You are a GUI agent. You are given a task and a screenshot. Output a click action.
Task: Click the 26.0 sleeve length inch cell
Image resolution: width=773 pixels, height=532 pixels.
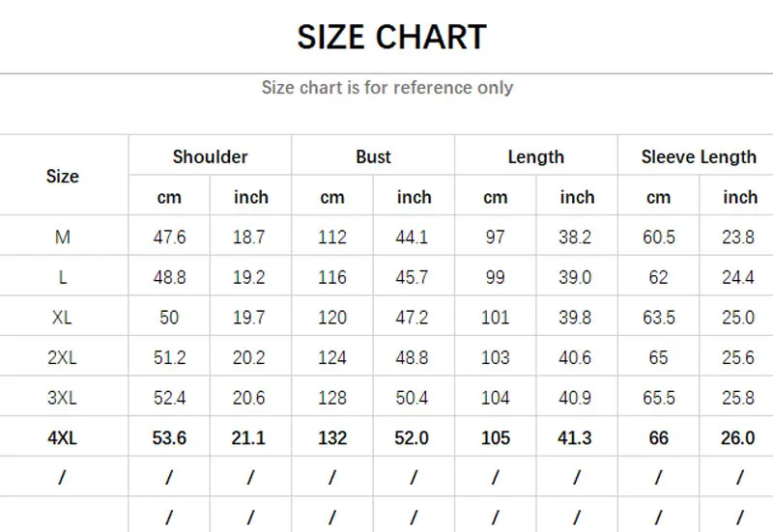(x=738, y=438)
